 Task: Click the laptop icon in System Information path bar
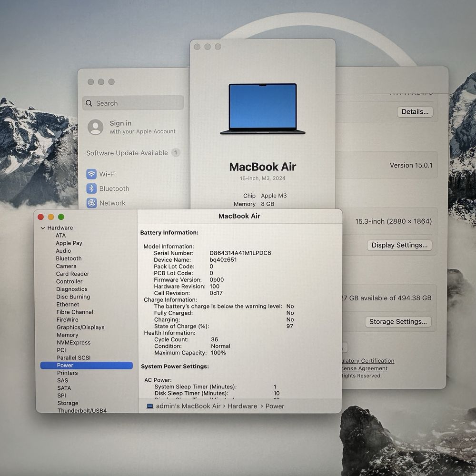point(149,406)
